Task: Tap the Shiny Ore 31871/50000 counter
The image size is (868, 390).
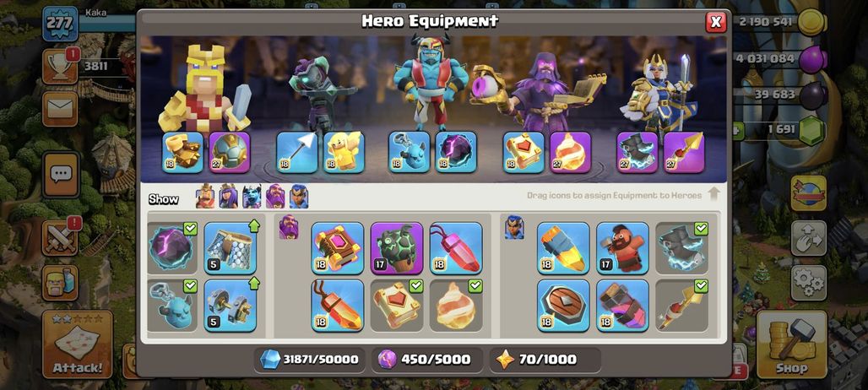Action: [x=310, y=360]
